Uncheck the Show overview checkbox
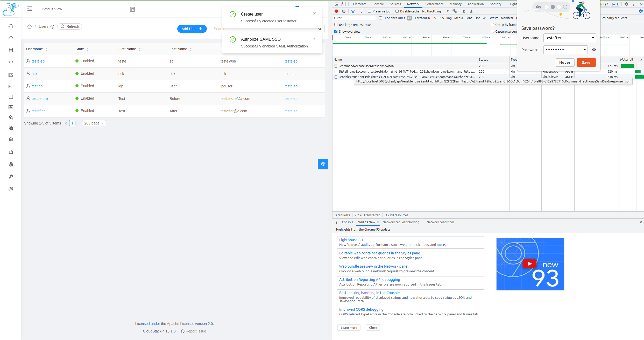The width and height of the screenshot is (644, 340). click(336, 31)
